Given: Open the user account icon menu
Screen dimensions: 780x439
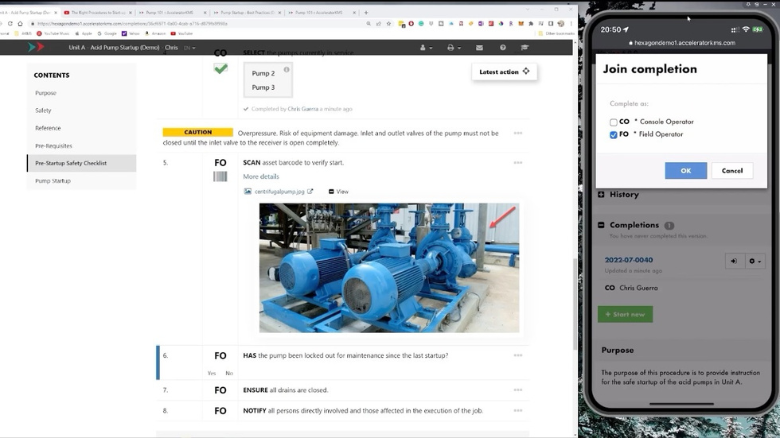Looking at the screenshot, I should [425, 48].
